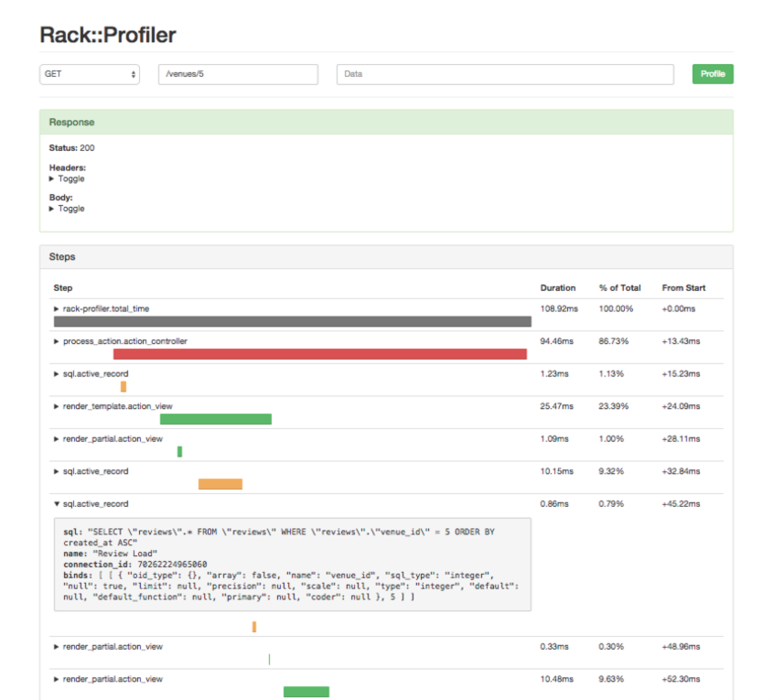The height and width of the screenshot is (700, 773).
Task: Click the SQL SELECT reviews query text
Action: tap(279, 537)
